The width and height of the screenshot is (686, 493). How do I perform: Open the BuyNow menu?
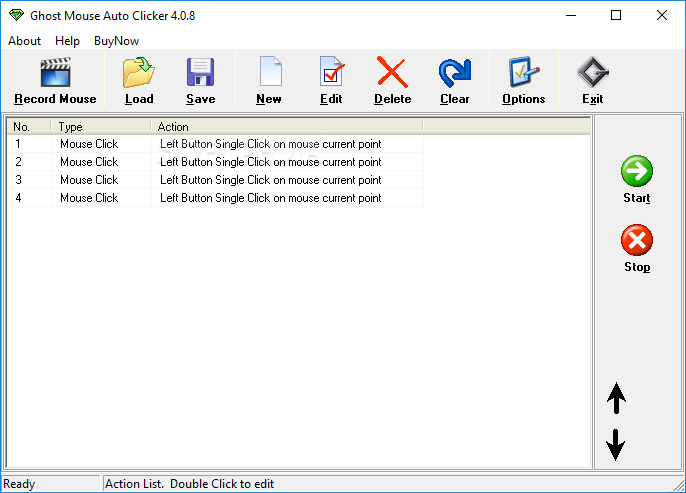pyautogui.click(x=116, y=41)
